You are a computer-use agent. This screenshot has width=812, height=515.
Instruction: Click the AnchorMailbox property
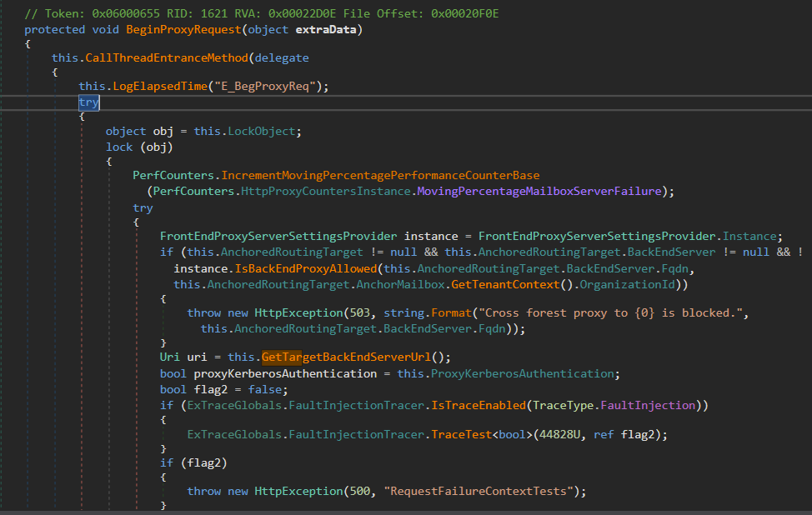[400, 285]
